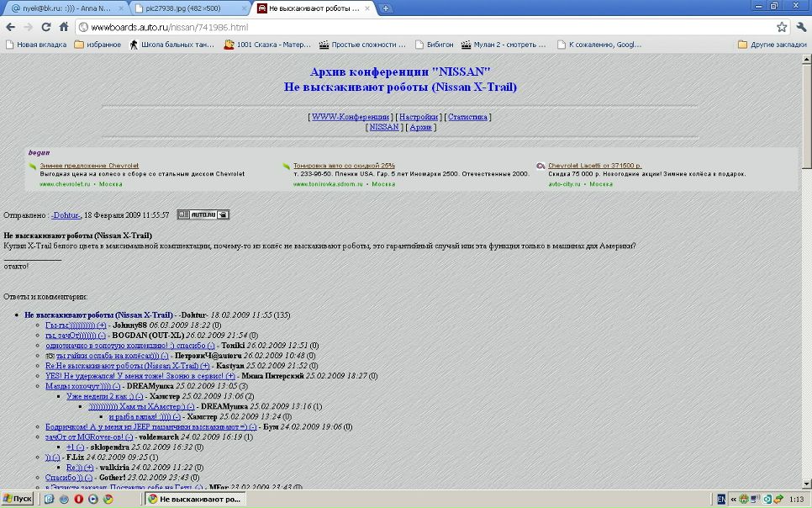Open the 'Настройки' link
The height and width of the screenshot is (508, 812).
(x=419, y=117)
